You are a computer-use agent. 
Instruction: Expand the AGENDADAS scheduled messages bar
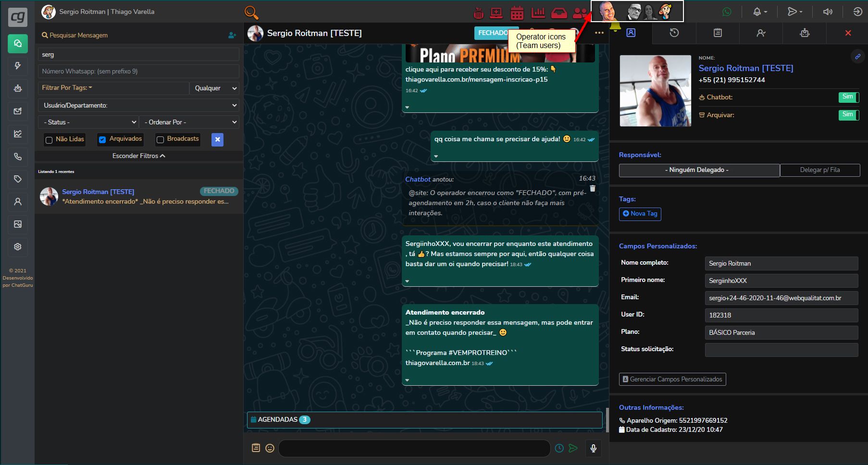425,420
